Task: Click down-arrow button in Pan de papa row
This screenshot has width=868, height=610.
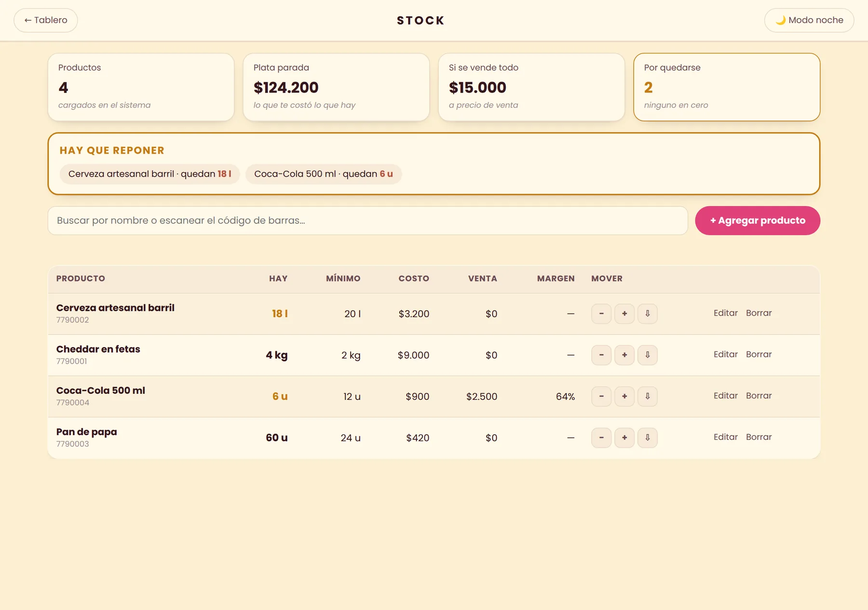Action: (x=648, y=438)
